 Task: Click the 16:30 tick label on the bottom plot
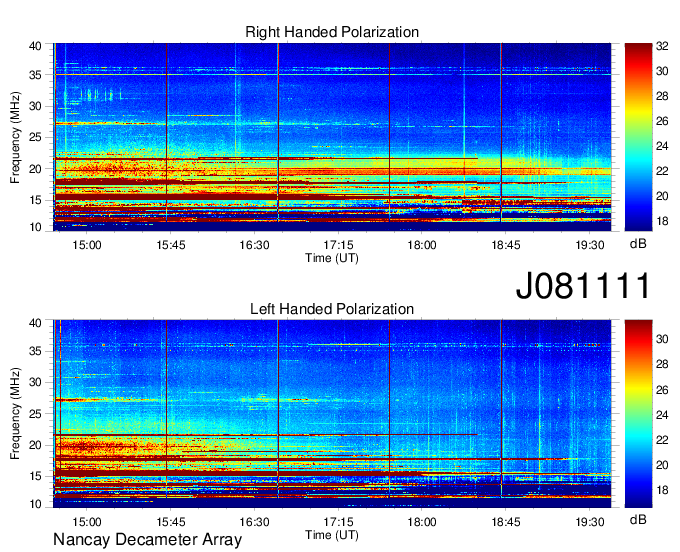pos(255,522)
